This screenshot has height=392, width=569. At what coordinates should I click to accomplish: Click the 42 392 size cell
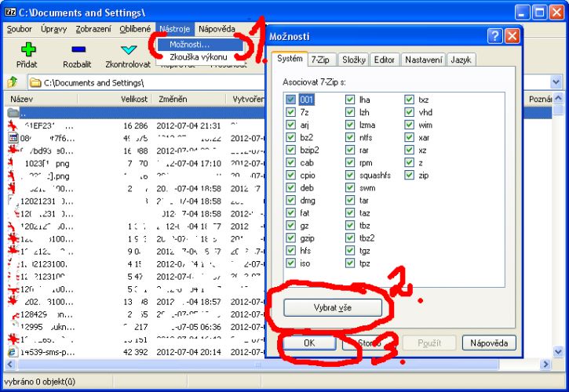135,352
